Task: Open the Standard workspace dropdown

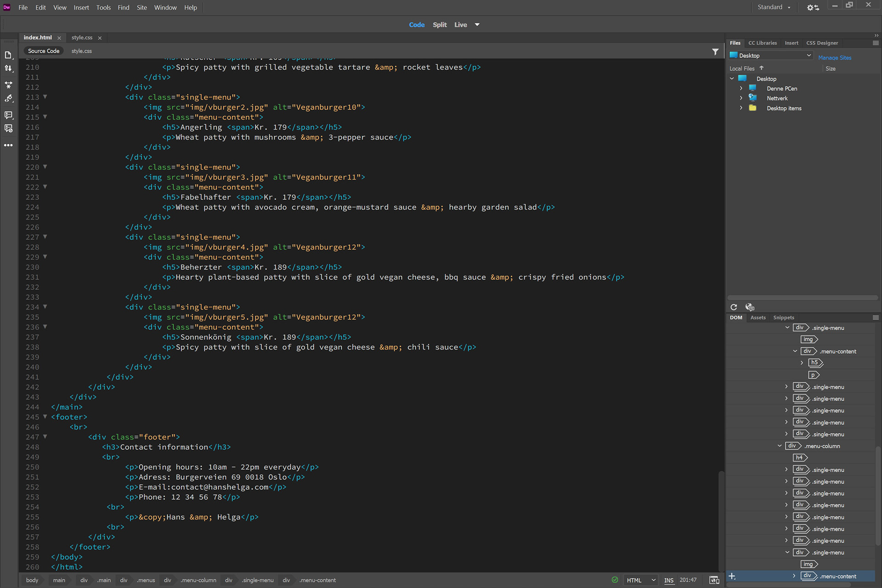Action: [x=774, y=7]
